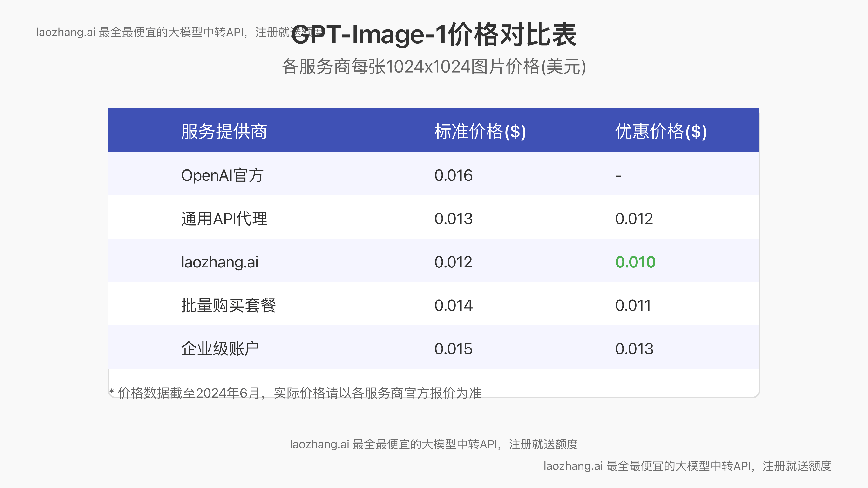Click the subtitle 各服务商每张1024x1024图片价格(美元)
Image resolution: width=868 pixels, height=488 pixels.
point(434,66)
